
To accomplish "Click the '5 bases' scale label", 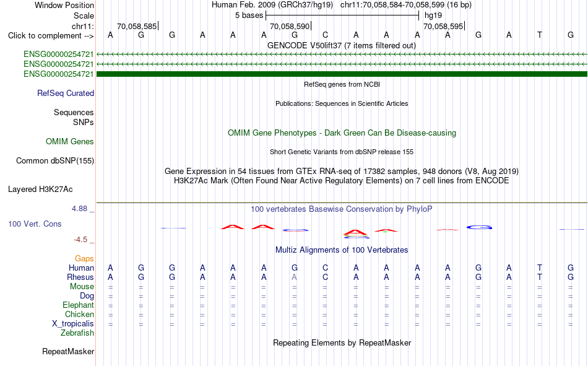I will click(x=249, y=15).
